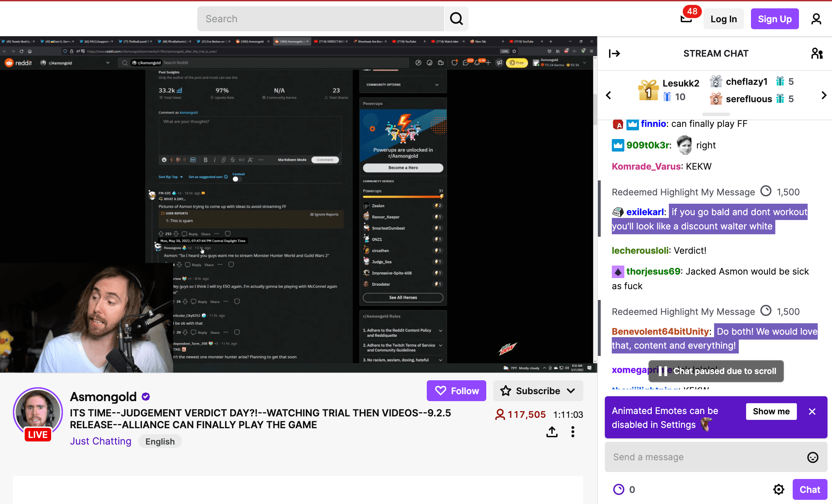832x504 pixels.
Task: Show previous gift leaderboard page
Action: (x=608, y=95)
